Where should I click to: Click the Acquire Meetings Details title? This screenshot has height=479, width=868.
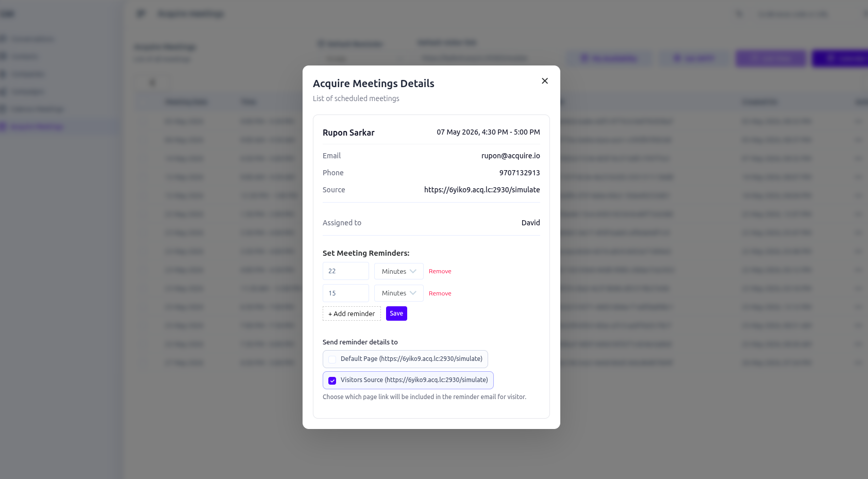point(374,84)
